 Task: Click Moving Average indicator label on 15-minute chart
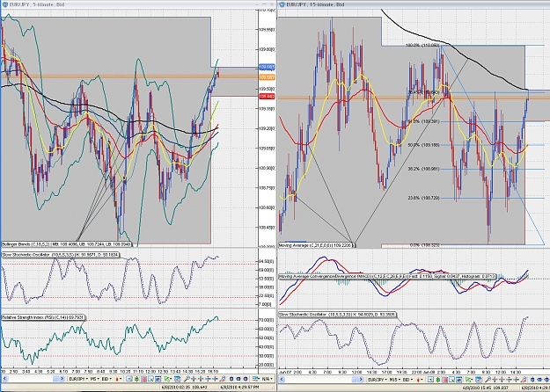[317, 245]
